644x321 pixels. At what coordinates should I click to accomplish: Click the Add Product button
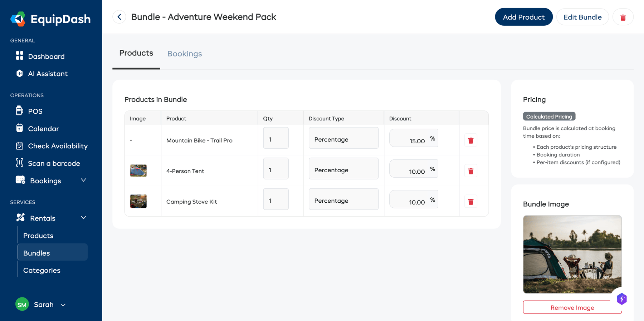click(x=523, y=17)
